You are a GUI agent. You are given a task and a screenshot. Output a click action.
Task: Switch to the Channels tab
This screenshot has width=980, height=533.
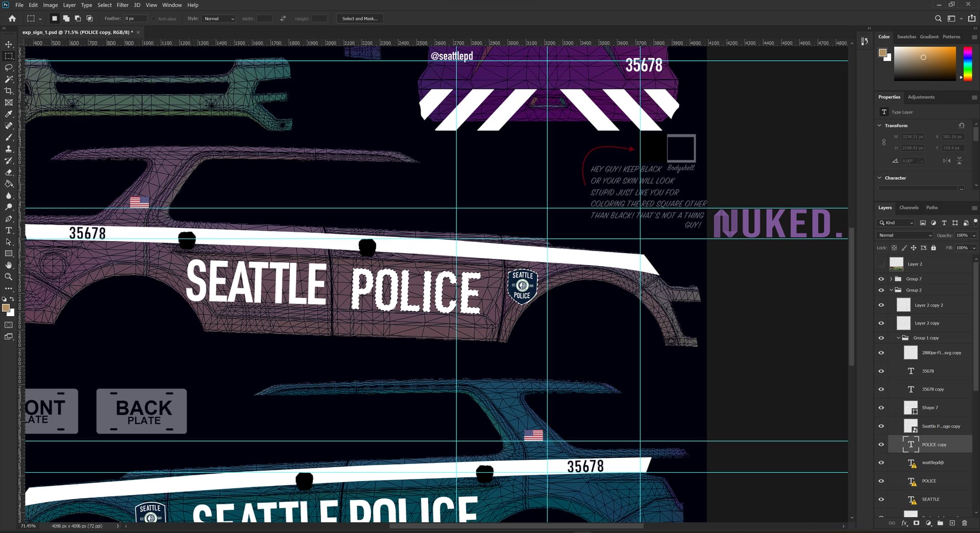tap(909, 208)
